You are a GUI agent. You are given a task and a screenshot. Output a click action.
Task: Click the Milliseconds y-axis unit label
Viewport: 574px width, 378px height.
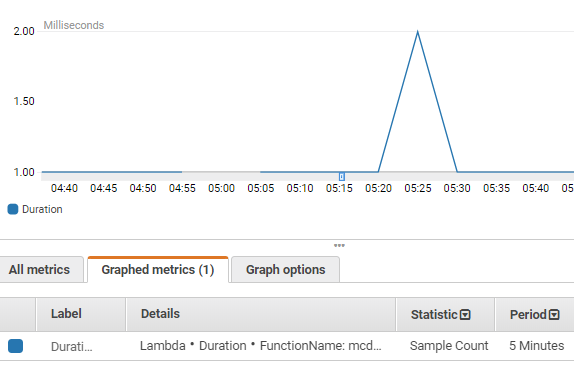pyautogui.click(x=74, y=25)
